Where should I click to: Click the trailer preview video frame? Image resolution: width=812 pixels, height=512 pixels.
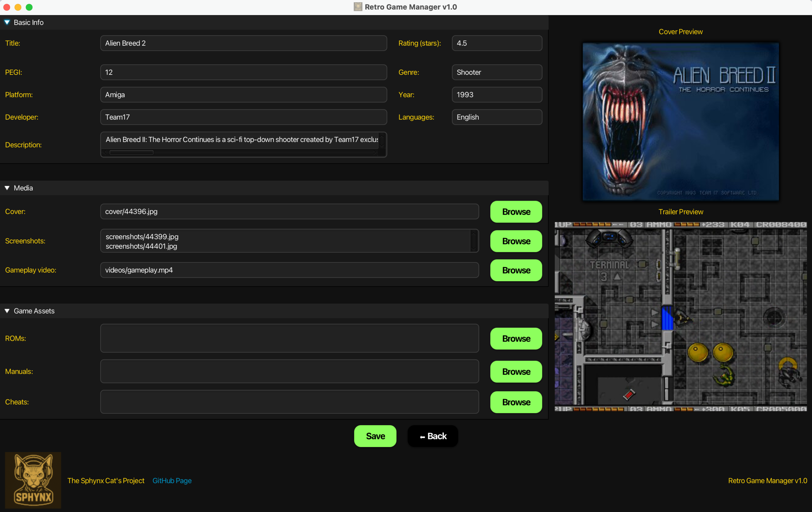click(x=680, y=316)
